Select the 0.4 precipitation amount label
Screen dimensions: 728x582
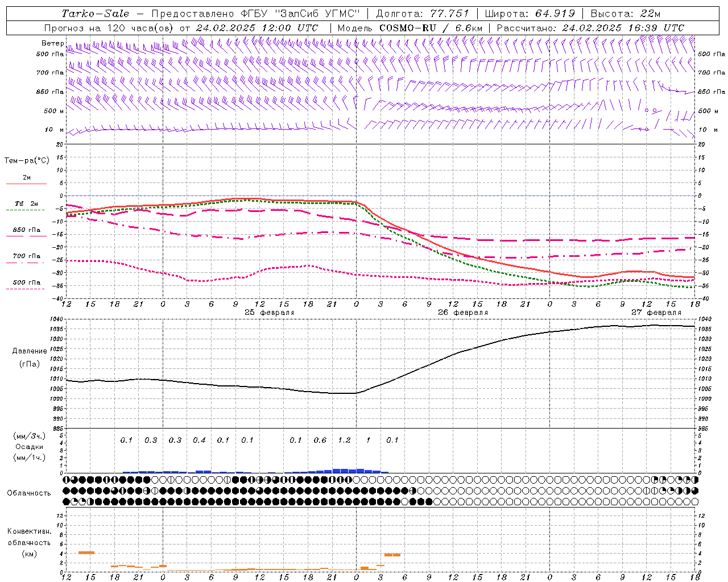tap(199, 440)
